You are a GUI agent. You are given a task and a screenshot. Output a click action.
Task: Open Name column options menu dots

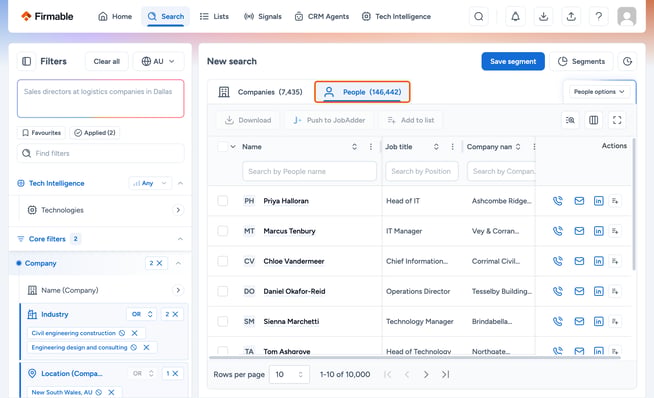tap(371, 146)
